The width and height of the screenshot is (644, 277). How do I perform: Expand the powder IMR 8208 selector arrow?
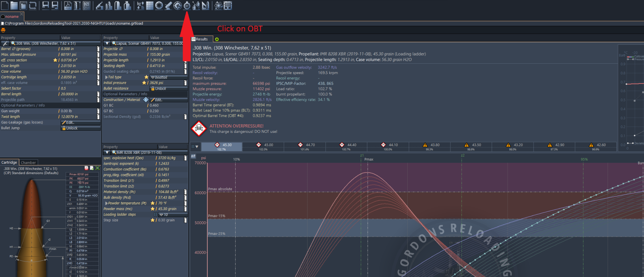tap(107, 153)
